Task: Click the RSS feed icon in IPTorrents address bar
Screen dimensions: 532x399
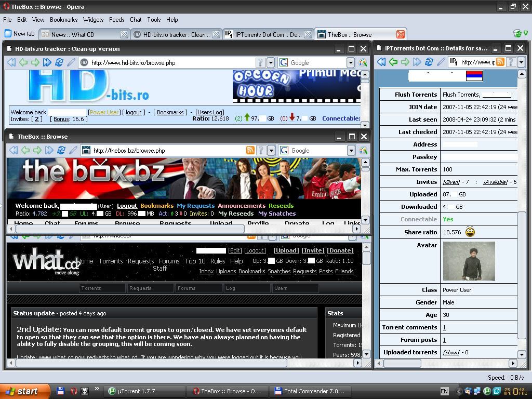Action: [500, 62]
